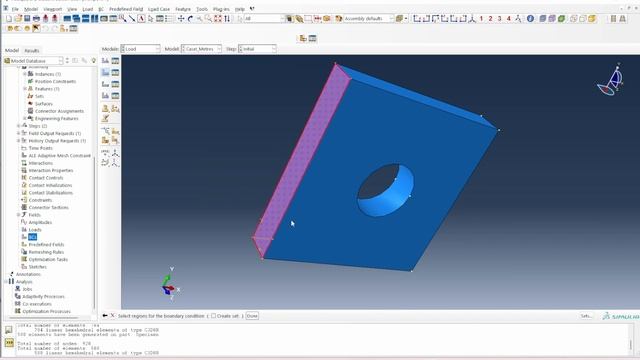Click the Load Manager icon

(116, 61)
